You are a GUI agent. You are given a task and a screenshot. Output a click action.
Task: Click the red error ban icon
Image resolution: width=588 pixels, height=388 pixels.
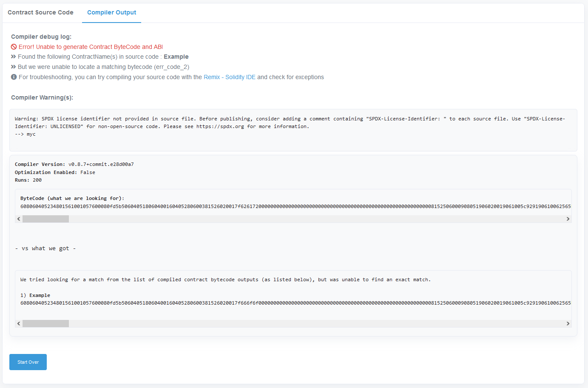click(x=14, y=47)
